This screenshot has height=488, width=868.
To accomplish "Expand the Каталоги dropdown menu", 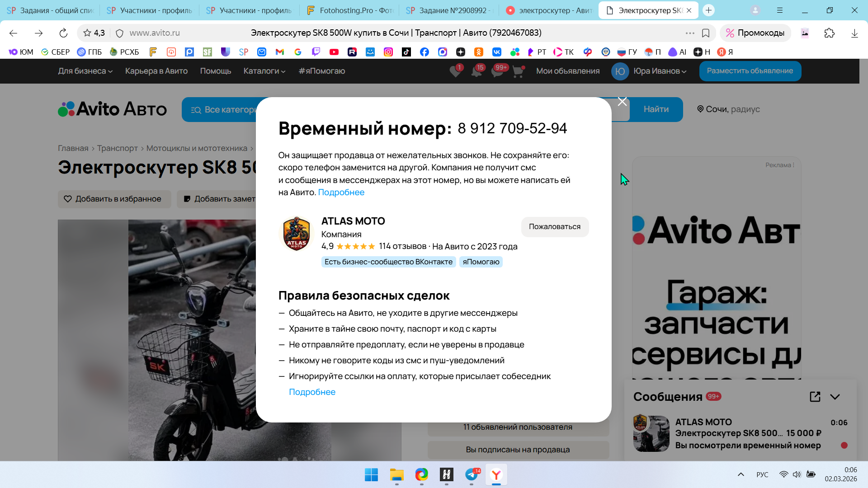I will tap(264, 71).
